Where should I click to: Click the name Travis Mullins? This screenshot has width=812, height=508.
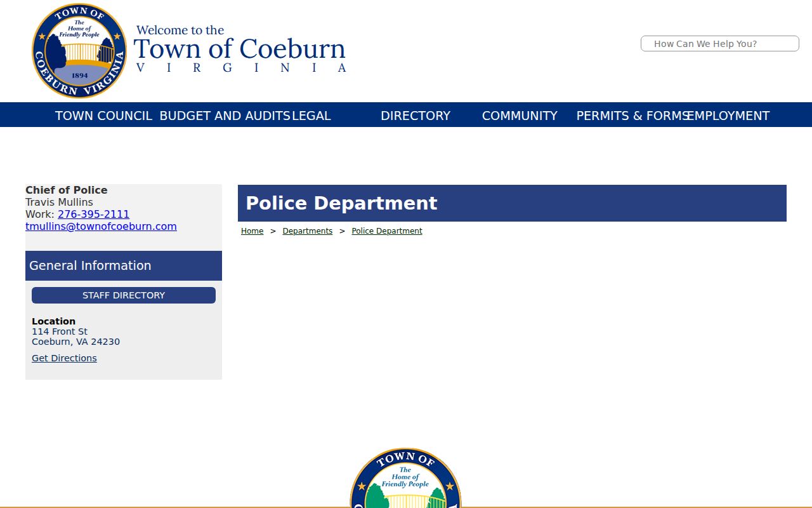59,202
